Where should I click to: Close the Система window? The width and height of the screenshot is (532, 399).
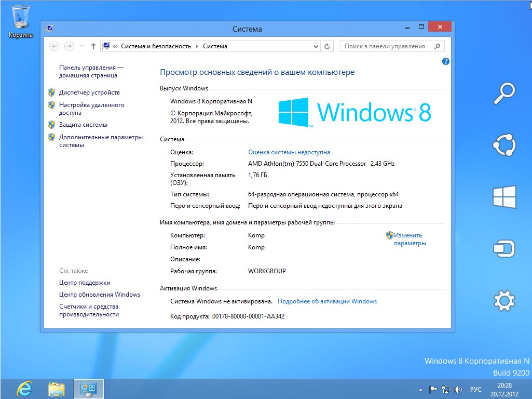(x=440, y=27)
